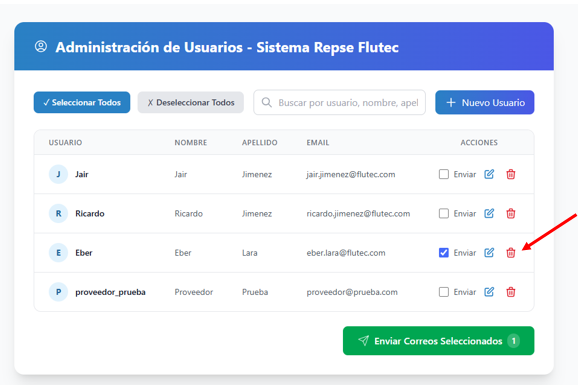Click the delete trash icon for Jair
The height and width of the screenshot is (385, 578).
click(x=511, y=174)
